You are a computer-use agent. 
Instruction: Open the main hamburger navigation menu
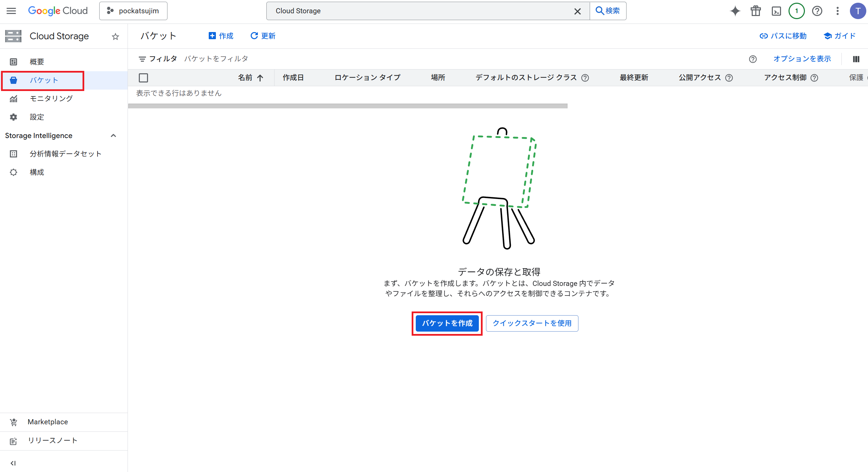[x=11, y=11]
